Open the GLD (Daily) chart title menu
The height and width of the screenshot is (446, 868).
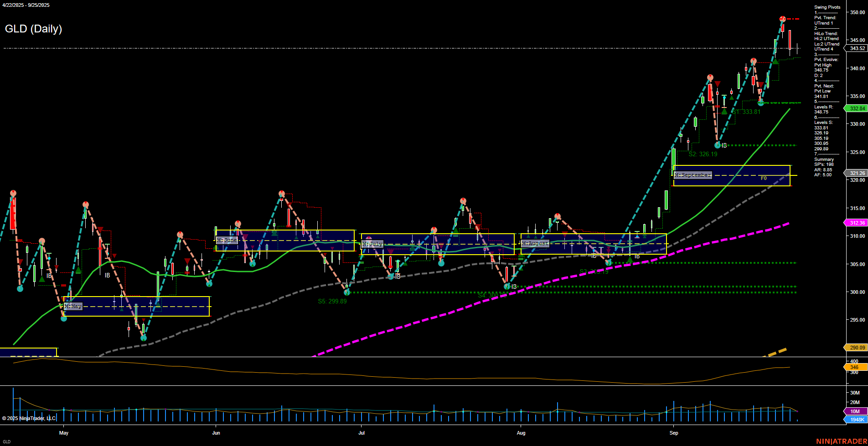click(x=34, y=29)
